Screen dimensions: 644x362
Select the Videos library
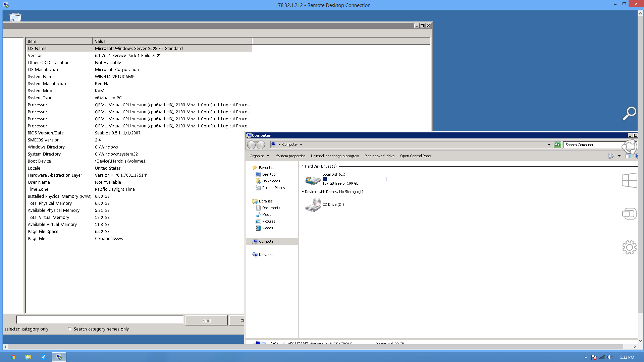[267, 228]
